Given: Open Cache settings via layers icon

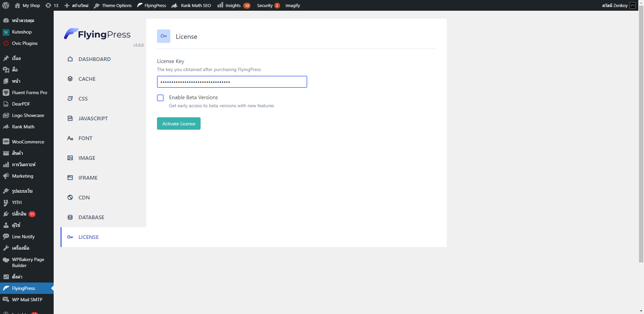Looking at the screenshot, I should point(70,79).
